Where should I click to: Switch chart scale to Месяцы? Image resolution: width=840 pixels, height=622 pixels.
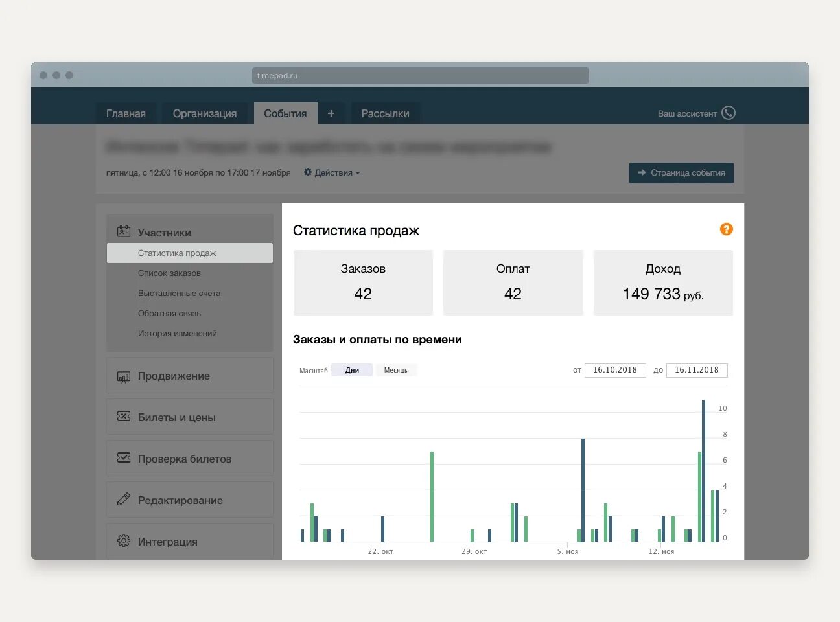pos(396,370)
